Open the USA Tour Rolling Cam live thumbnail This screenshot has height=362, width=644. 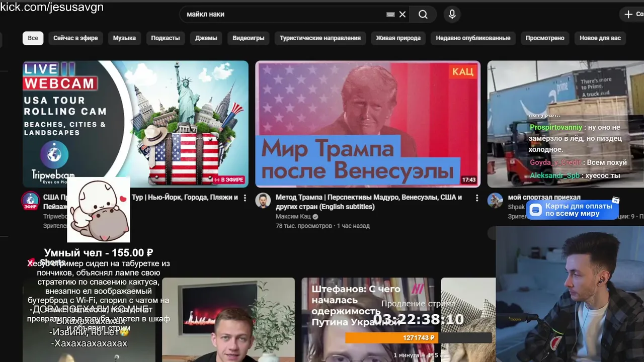pos(135,124)
